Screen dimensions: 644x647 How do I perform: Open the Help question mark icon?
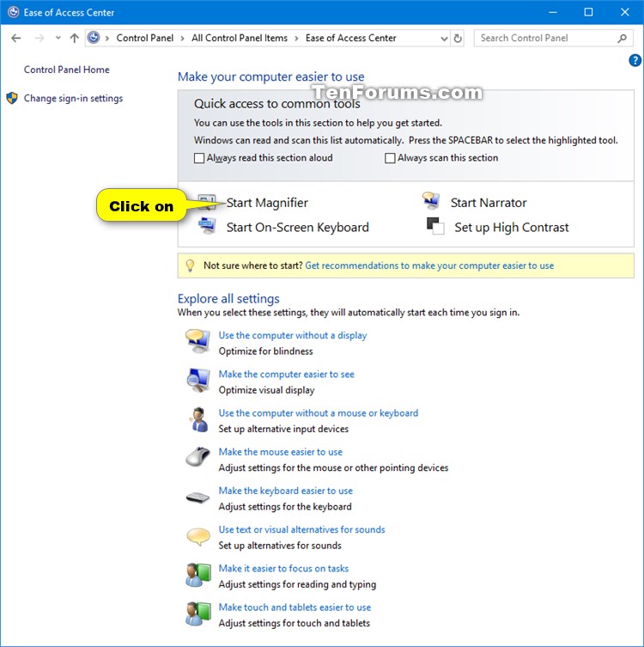[x=635, y=61]
